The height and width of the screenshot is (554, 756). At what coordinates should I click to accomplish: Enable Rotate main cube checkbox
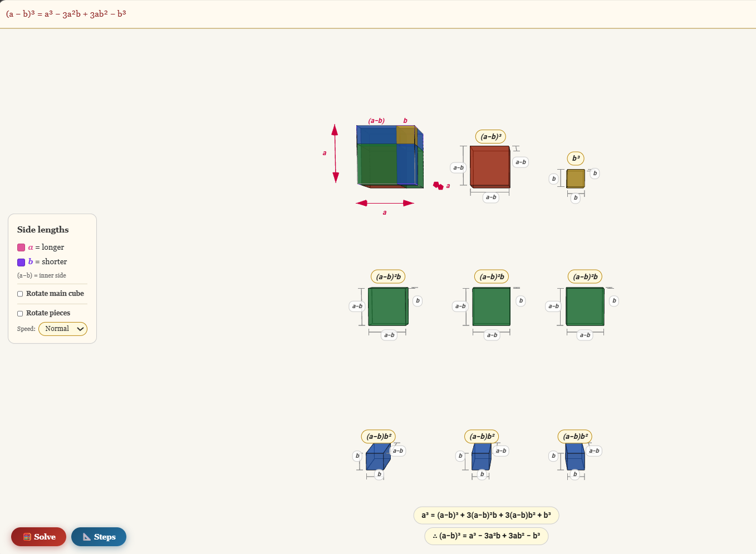(20, 294)
